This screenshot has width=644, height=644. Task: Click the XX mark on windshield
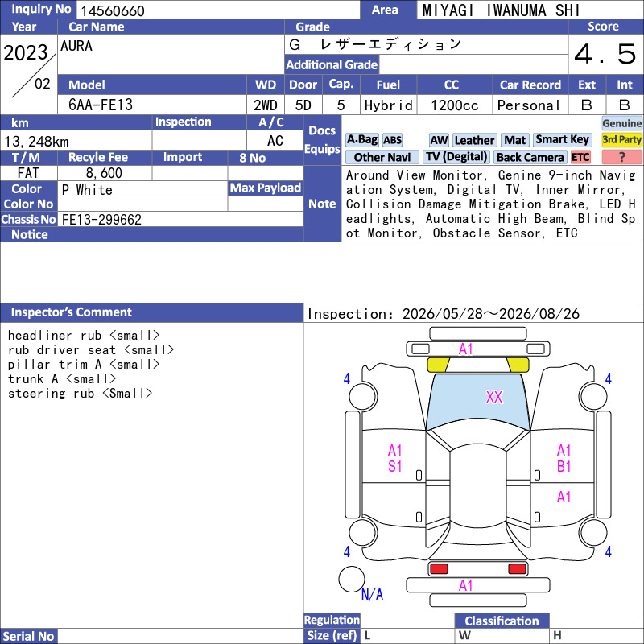(493, 397)
